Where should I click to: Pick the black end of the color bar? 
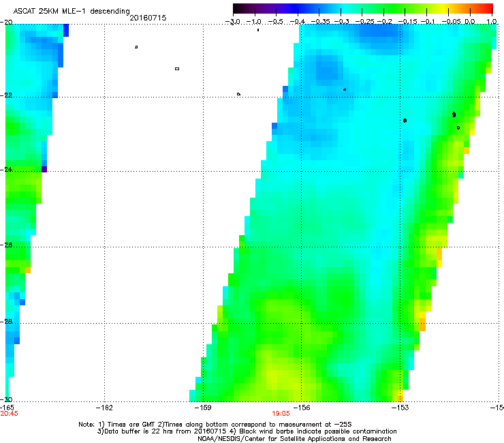(x=236, y=8)
